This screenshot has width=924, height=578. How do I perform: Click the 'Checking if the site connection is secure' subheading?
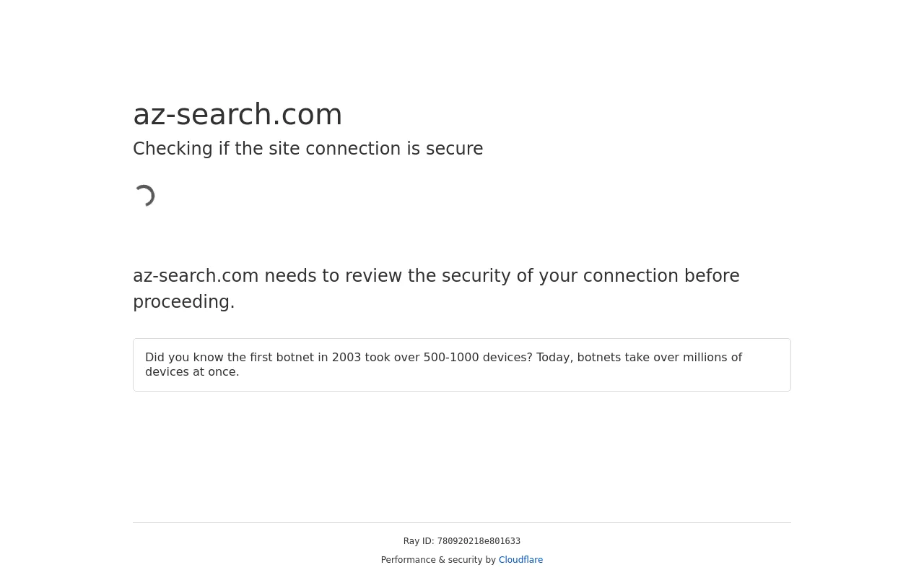[x=308, y=149]
